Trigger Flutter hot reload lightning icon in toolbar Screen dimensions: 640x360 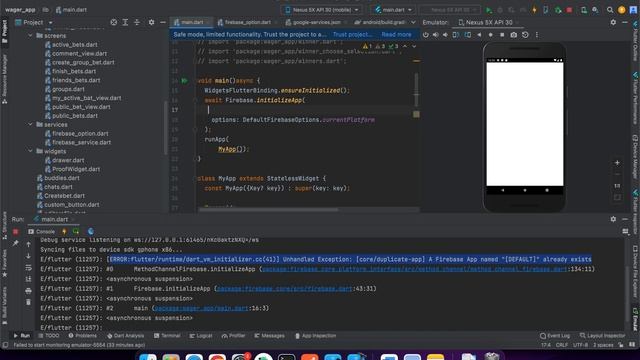tap(534, 10)
